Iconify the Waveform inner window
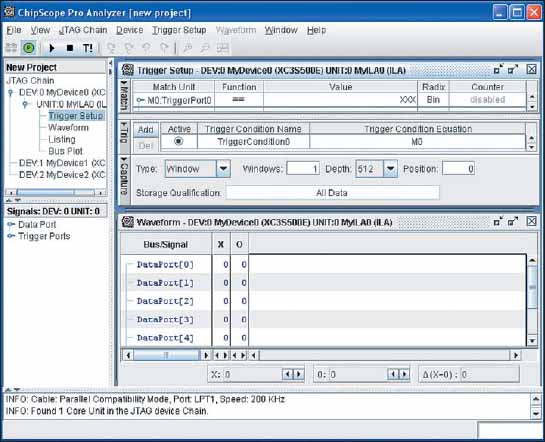Viewport: 545px width, 442px height. pos(499,221)
